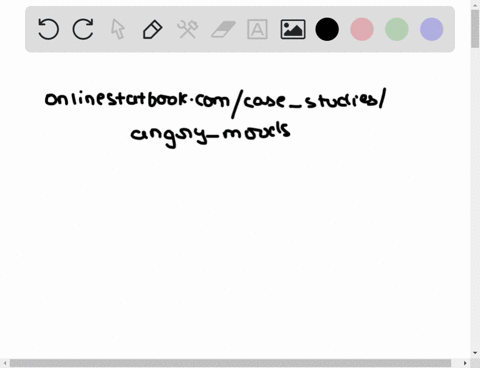480x368 pixels.
Task: Click the horizontal scrollbar left arrow
Action: tap(5, 363)
